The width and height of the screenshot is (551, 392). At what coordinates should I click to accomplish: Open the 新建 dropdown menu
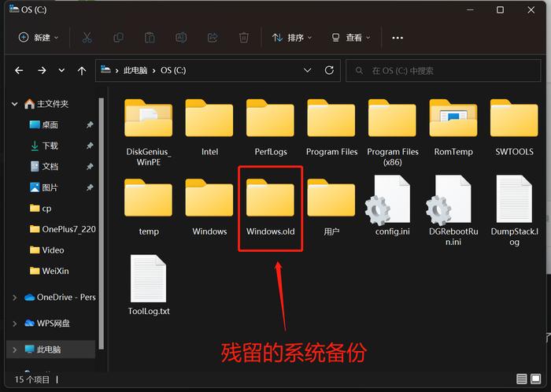pyautogui.click(x=39, y=38)
